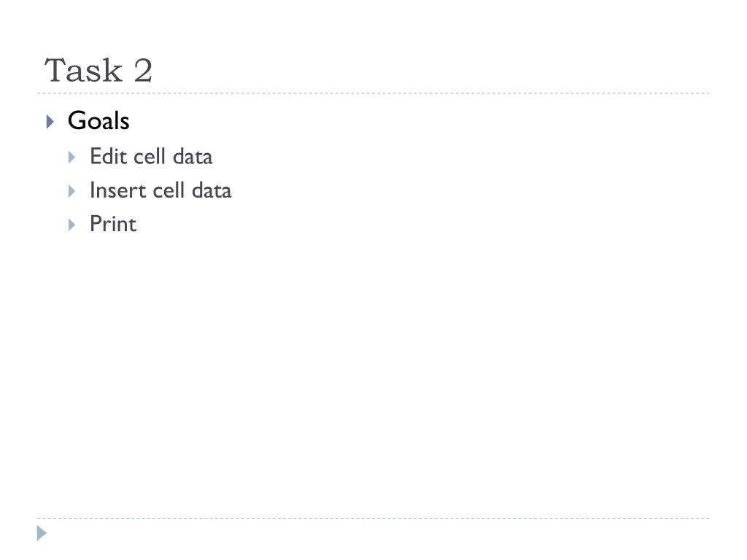Click the dashed divider above the footer
This screenshot has width=747, height=560.
tap(373, 518)
